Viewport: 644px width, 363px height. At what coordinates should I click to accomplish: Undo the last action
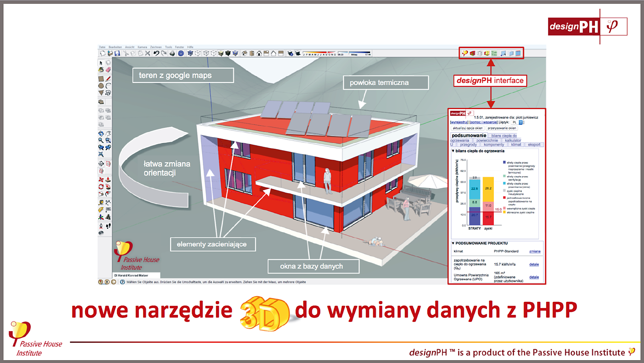(156, 53)
